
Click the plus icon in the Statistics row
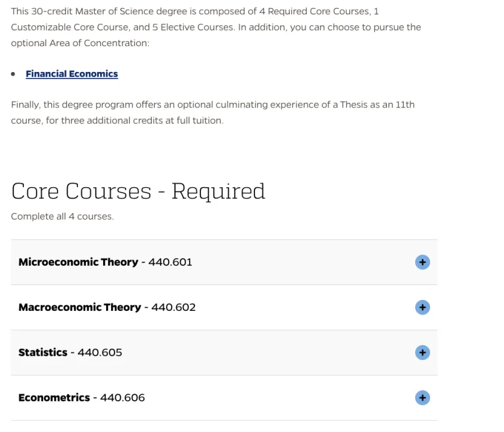(x=422, y=352)
